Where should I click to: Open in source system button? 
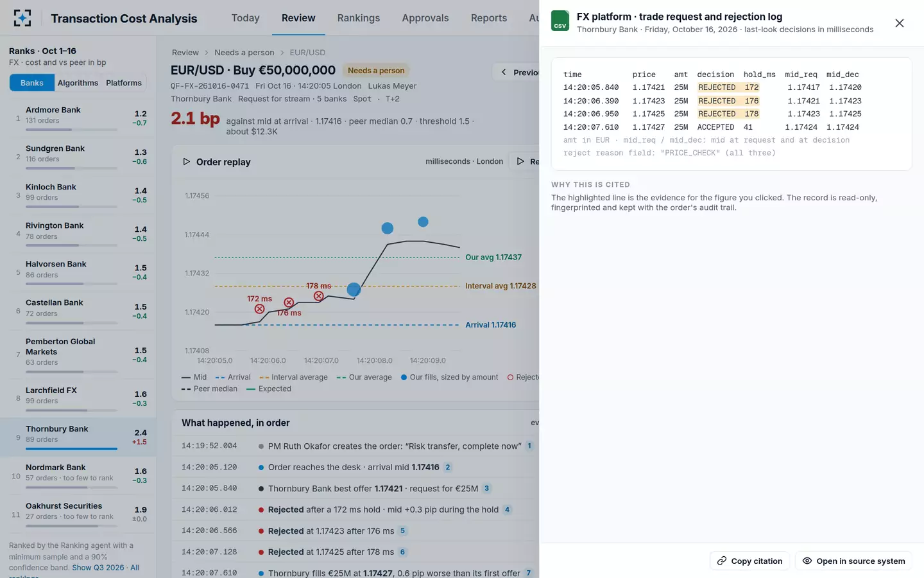[853, 561]
